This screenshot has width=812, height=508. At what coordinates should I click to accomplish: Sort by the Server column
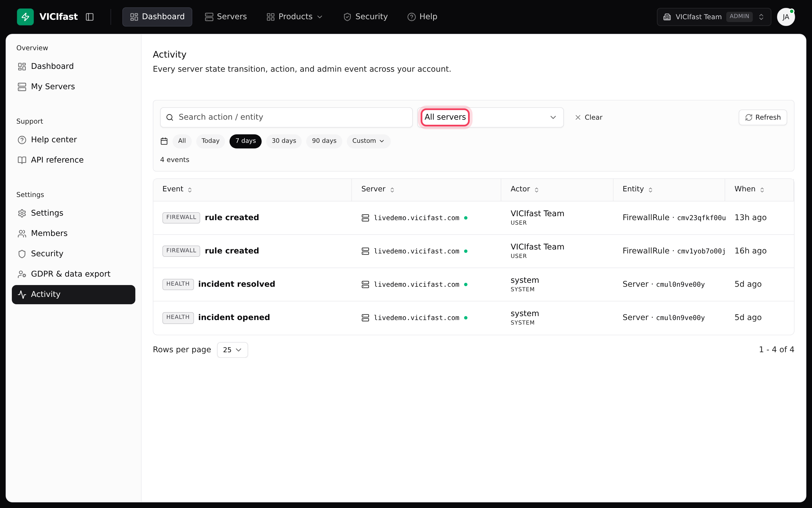click(378, 189)
